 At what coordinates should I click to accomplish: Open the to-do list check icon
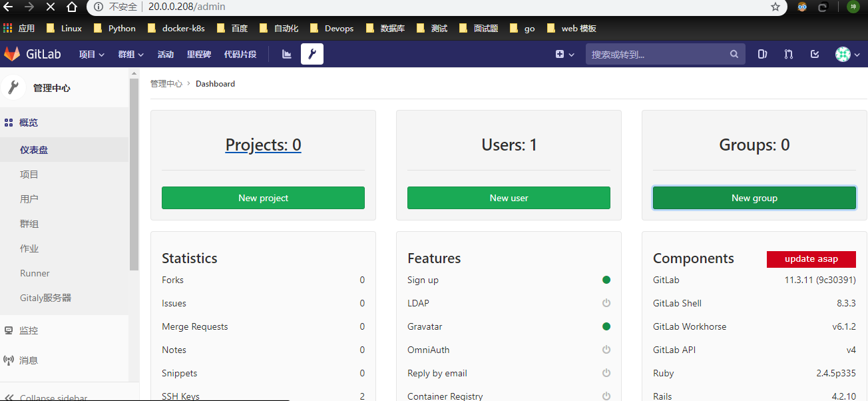coord(815,54)
